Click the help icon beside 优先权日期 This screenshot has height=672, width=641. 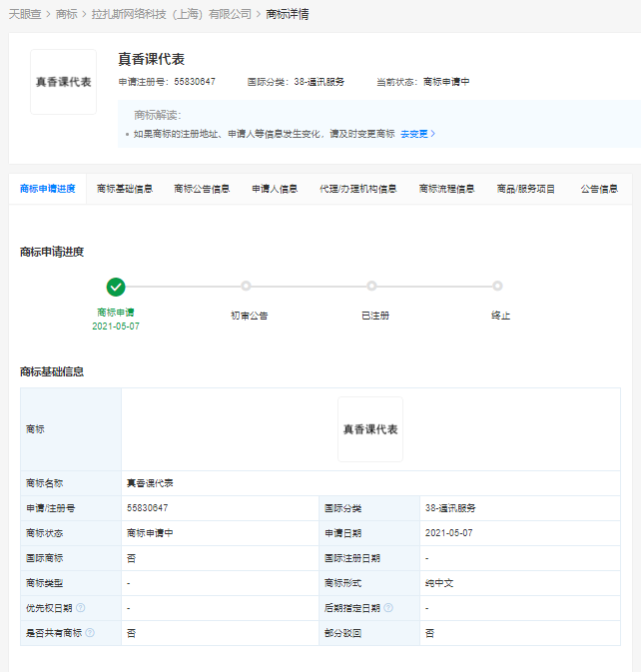(81, 607)
